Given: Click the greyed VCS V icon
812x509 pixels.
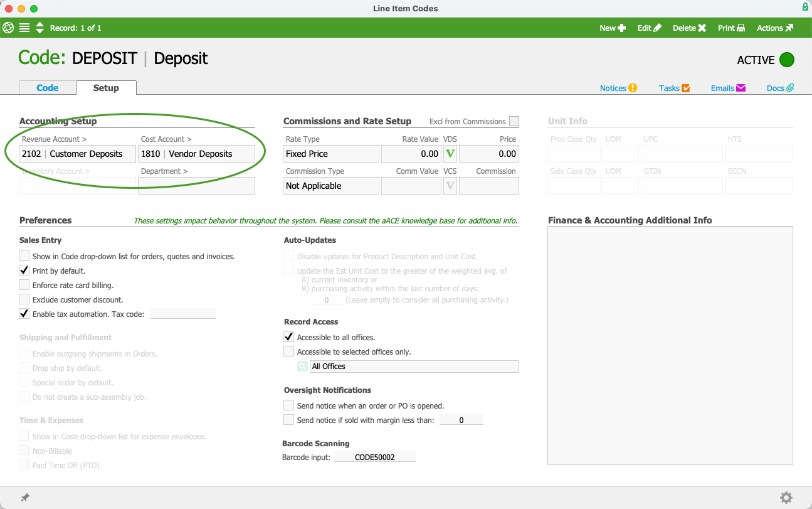Looking at the screenshot, I should (450, 186).
